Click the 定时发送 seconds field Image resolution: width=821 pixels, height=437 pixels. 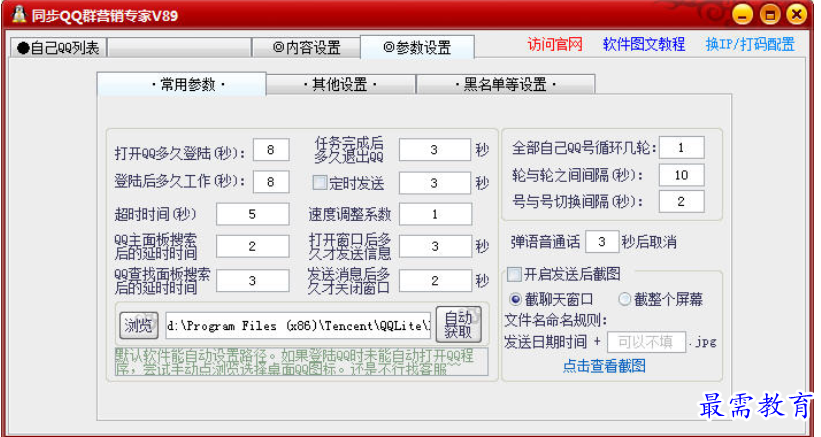pos(435,183)
